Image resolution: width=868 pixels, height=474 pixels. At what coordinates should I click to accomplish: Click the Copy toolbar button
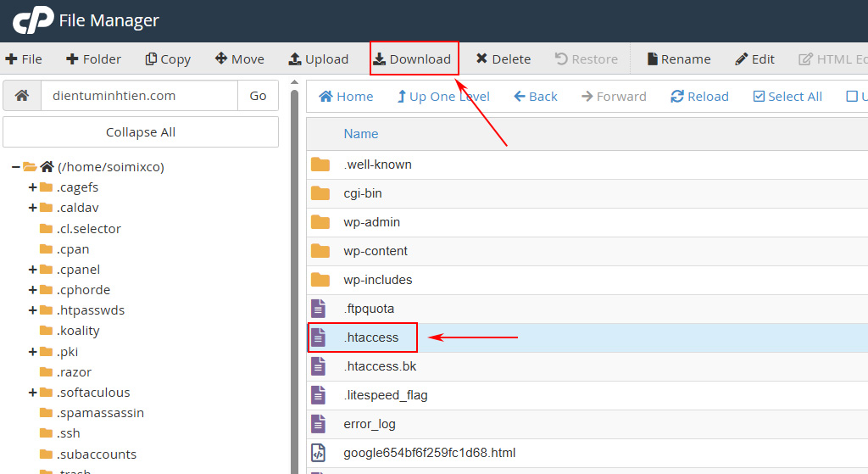pyautogui.click(x=168, y=59)
